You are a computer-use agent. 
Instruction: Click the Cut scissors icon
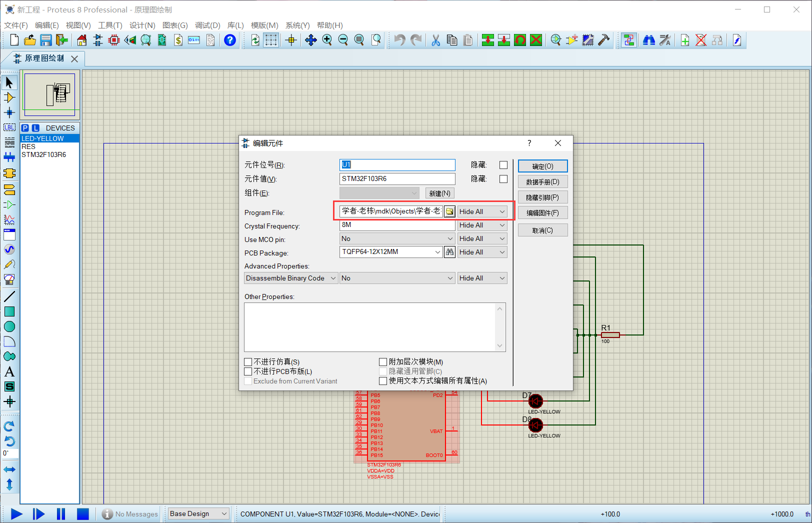point(436,40)
